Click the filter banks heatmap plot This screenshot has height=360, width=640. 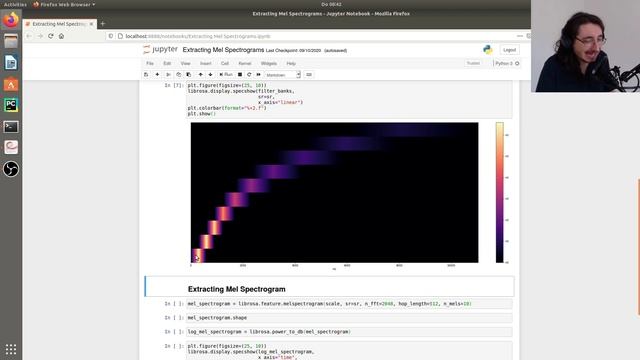pyautogui.click(x=334, y=192)
